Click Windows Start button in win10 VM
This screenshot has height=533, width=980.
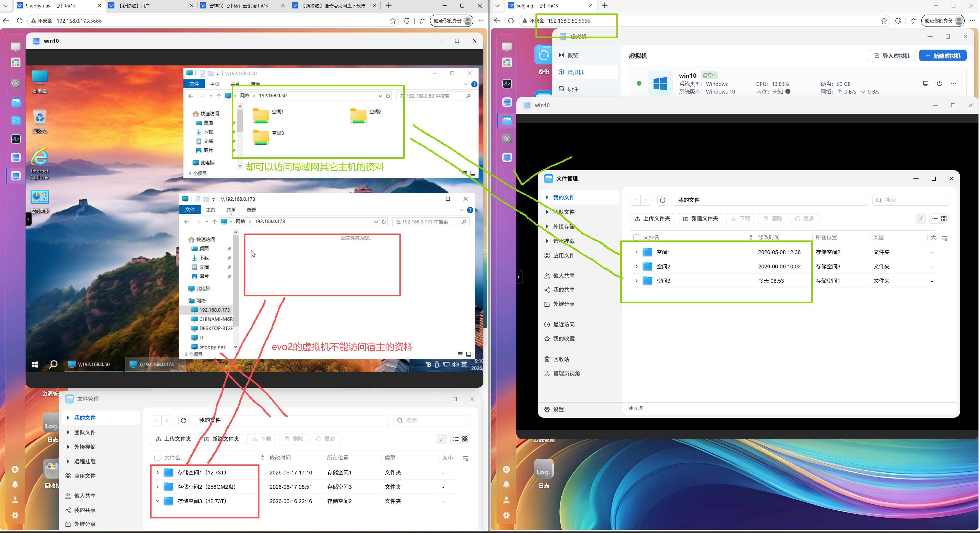35,364
